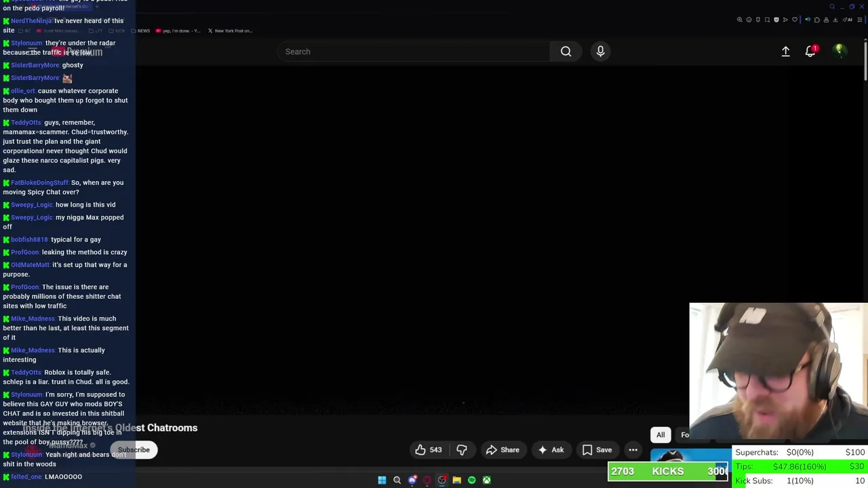Click the blue megaphone extension icon

point(808,20)
